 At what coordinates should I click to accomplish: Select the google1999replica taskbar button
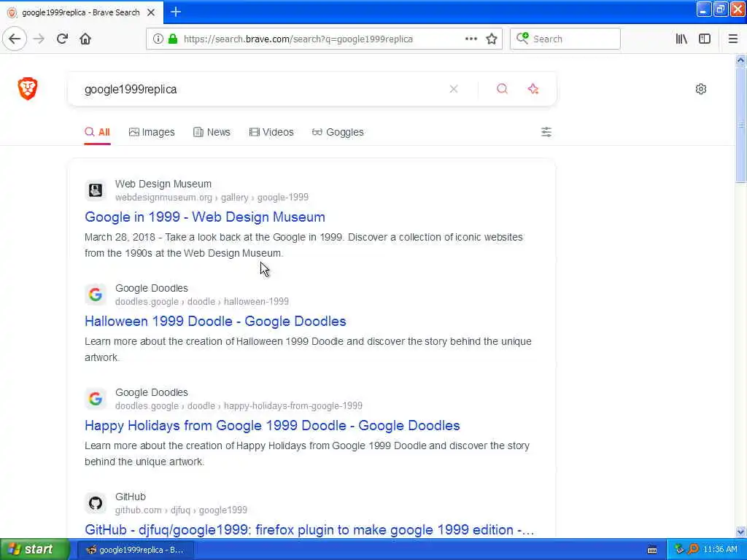pos(136,550)
